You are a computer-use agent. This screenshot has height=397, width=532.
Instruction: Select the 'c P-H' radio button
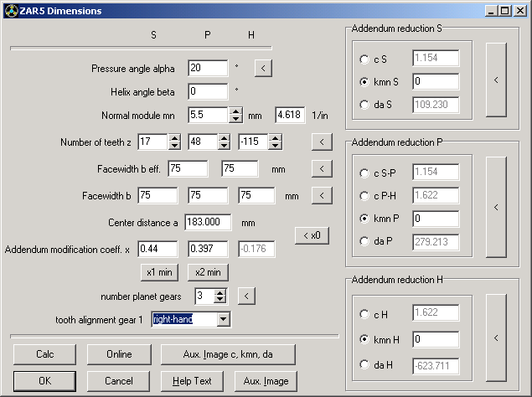364,196
